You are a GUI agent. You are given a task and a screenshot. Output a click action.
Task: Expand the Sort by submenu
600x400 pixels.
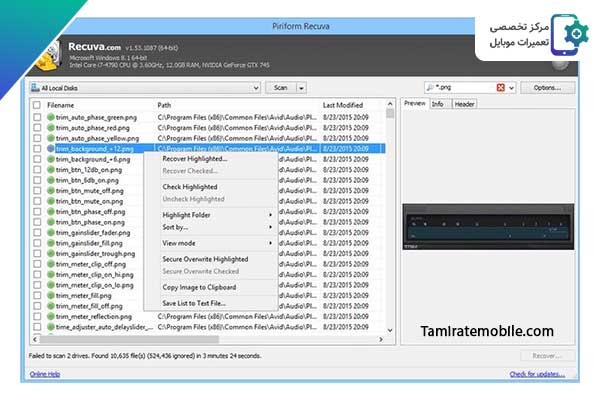(217, 227)
